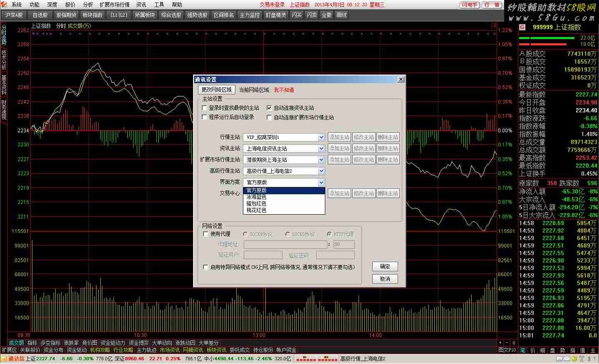Uncheck 自动连接资讯主站 checkbox
The width and height of the screenshot is (599, 364).
269,108
